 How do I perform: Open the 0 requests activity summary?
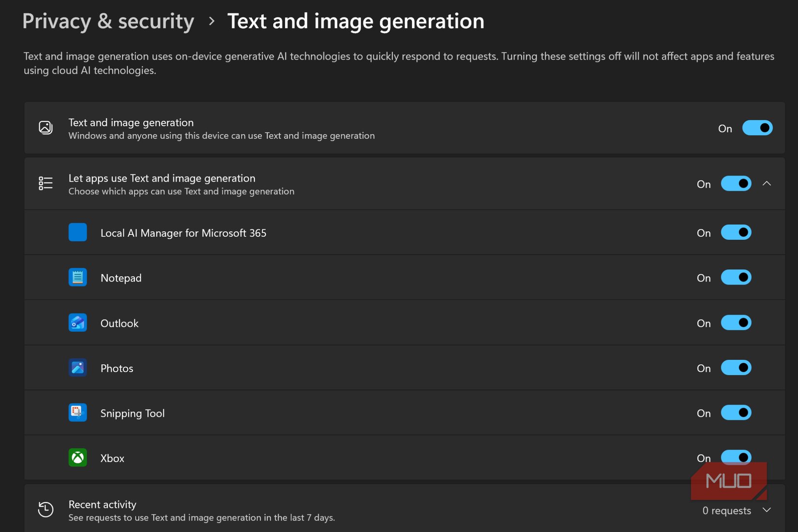click(726, 511)
